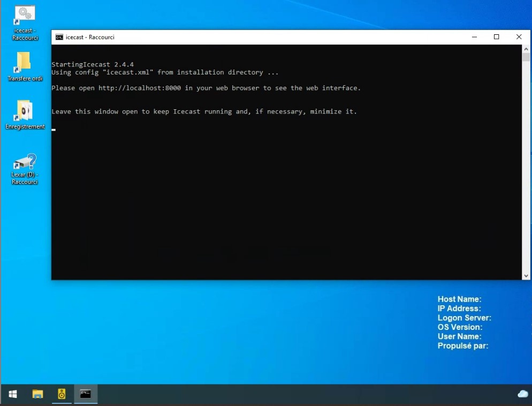Close the icecast console window

pyautogui.click(x=519, y=37)
